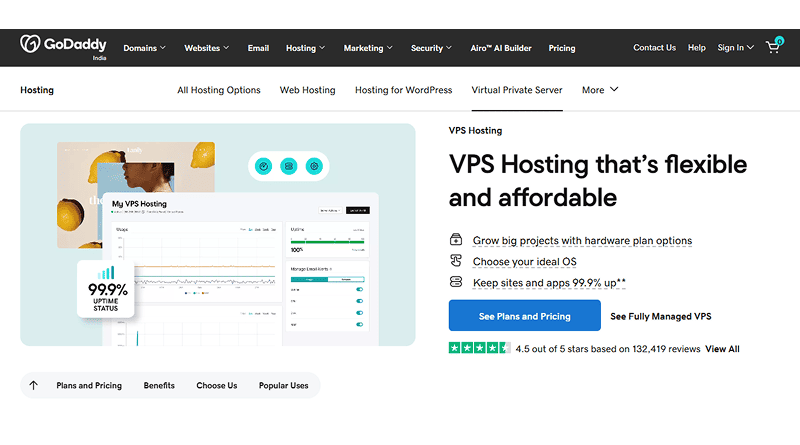800x445 pixels.
Task: Click the VPS Hosting small heading text
Action: pyautogui.click(x=476, y=131)
